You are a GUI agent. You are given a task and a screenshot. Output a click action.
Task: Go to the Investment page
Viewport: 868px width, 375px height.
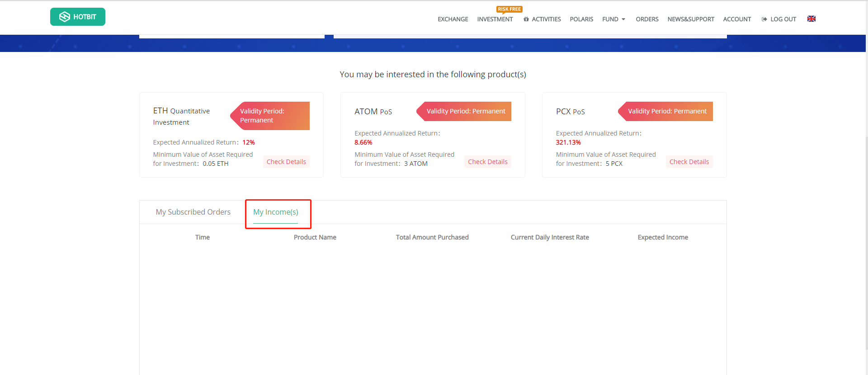pos(495,19)
